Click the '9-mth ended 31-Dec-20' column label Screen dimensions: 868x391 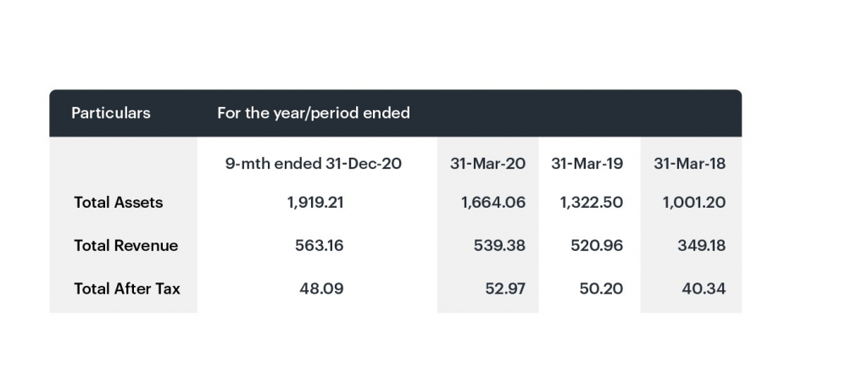click(314, 164)
